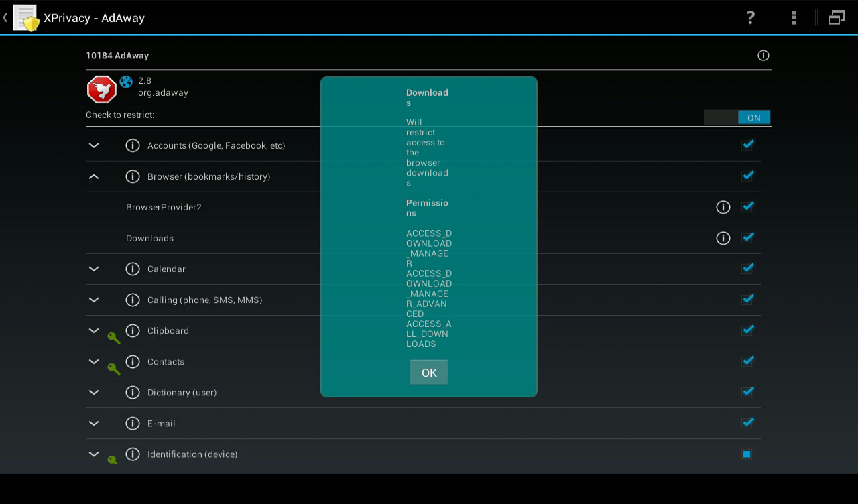Show info for the Calendar category
The image size is (858, 504).
pos(133,269)
